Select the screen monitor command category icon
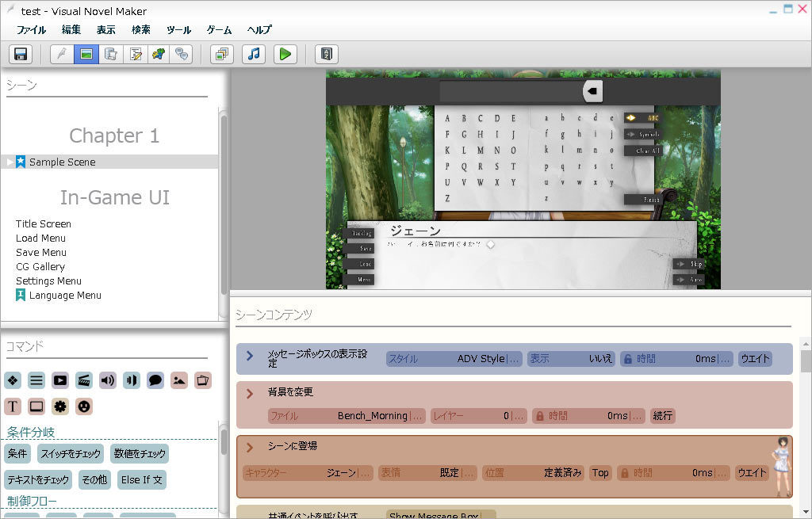812x519 pixels. 36,406
